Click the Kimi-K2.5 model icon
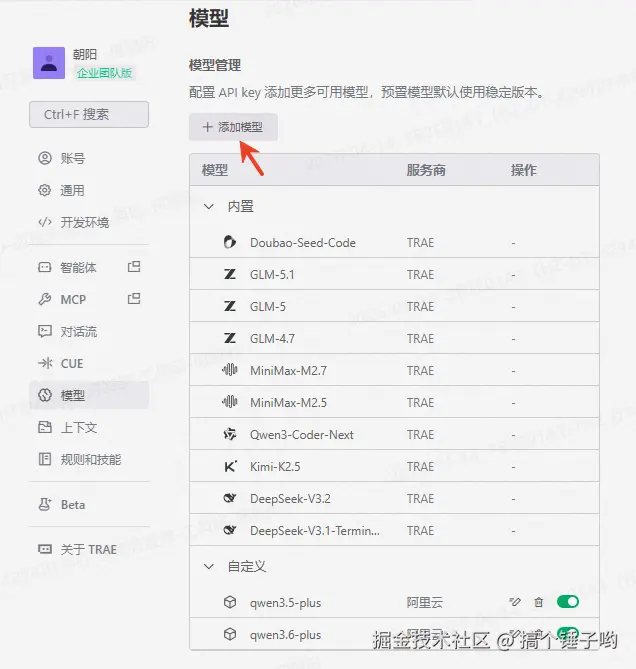This screenshot has width=636, height=669. click(230, 466)
